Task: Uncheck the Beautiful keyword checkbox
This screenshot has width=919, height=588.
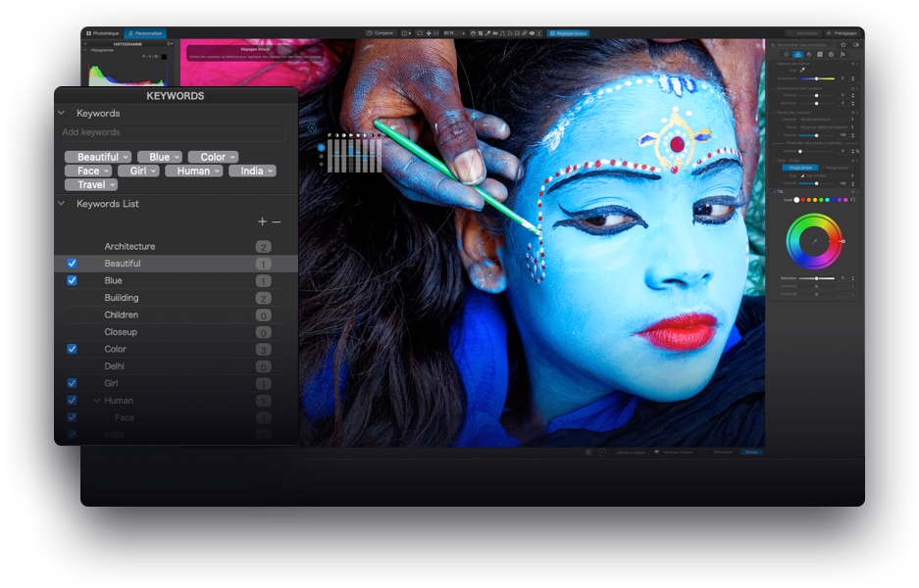Action: (72, 264)
